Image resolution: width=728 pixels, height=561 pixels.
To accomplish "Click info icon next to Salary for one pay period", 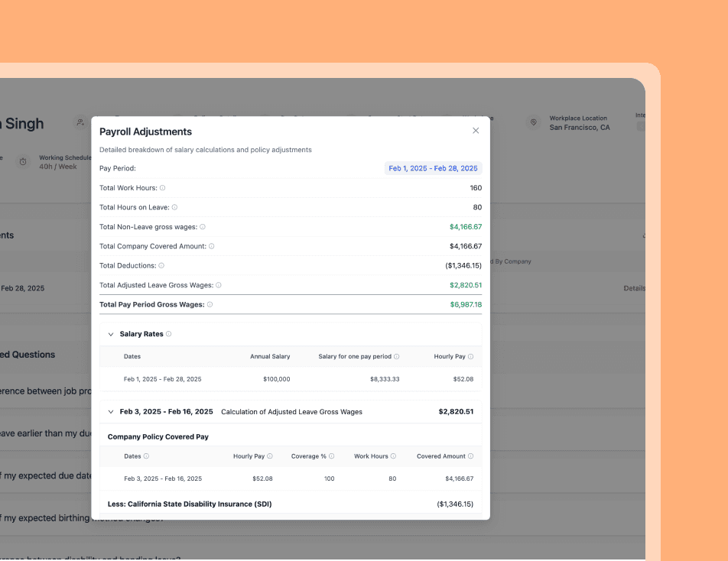I will coord(396,357).
